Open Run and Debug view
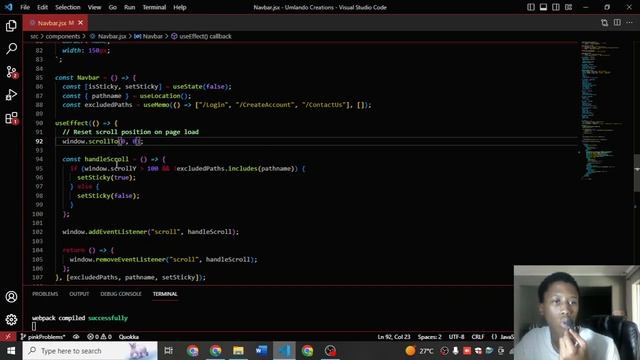640x360 pixels. point(11,95)
